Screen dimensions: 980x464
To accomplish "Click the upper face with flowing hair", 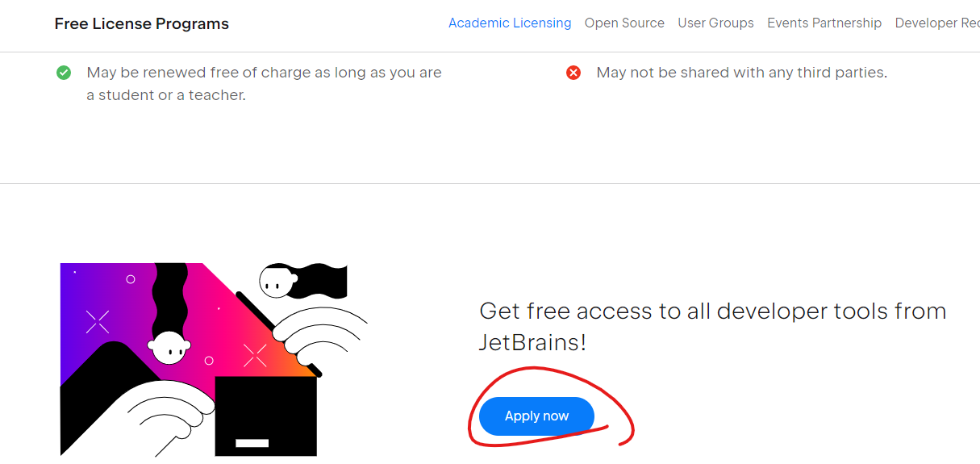I will [275, 282].
